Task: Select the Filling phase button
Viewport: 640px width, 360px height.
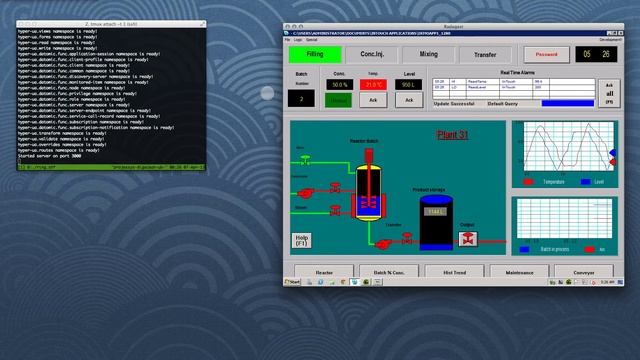Action: click(315, 54)
